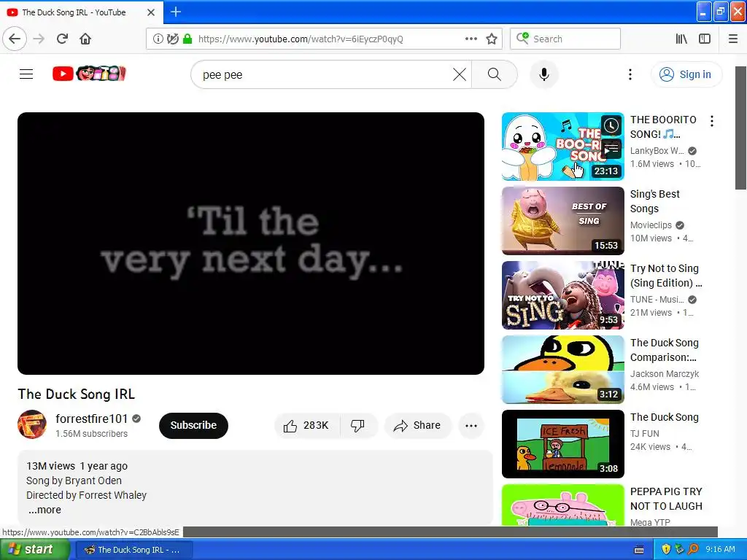This screenshot has height=560, width=747.
Task: Open Sing's Best Songs thumbnail
Action: pyautogui.click(x=562, y=221)
